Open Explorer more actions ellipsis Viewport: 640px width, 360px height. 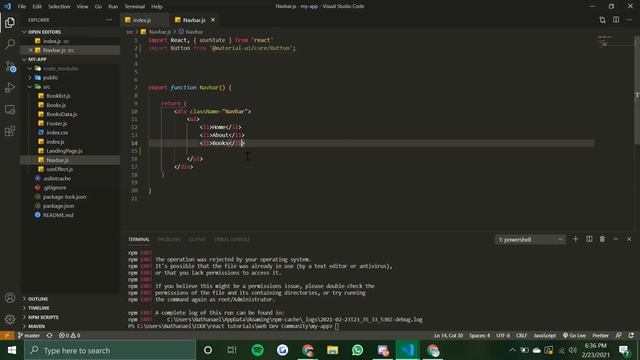tap(109, 20)
